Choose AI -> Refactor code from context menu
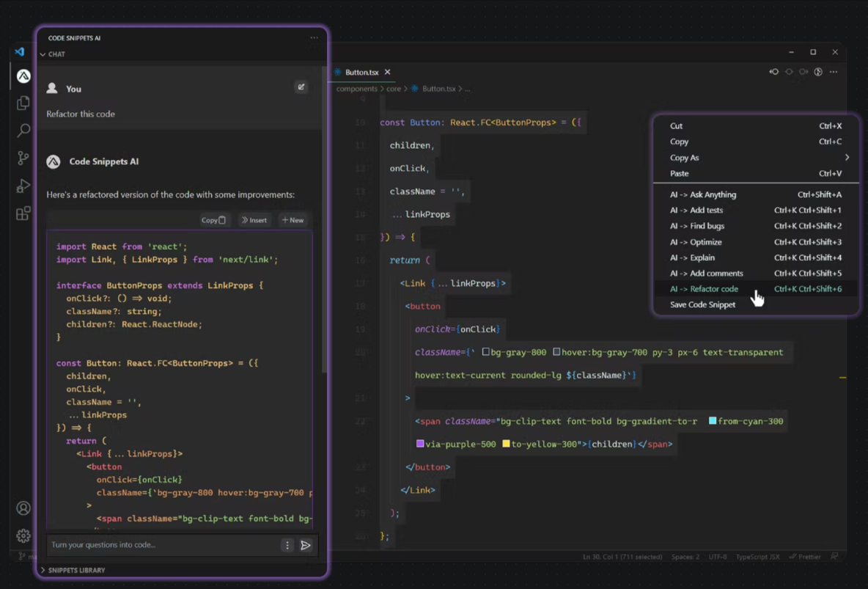868x589 pixels. 705,288
